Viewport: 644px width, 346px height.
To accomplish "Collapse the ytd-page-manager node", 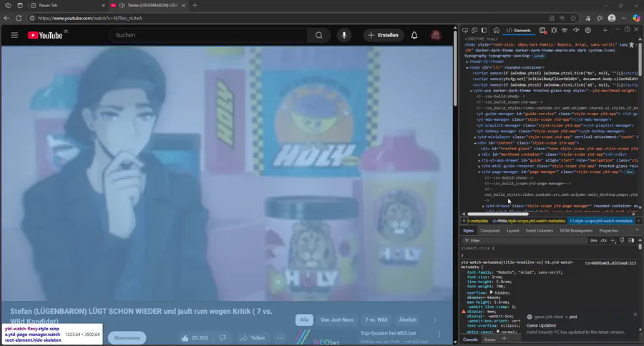I will coord(479,172).
